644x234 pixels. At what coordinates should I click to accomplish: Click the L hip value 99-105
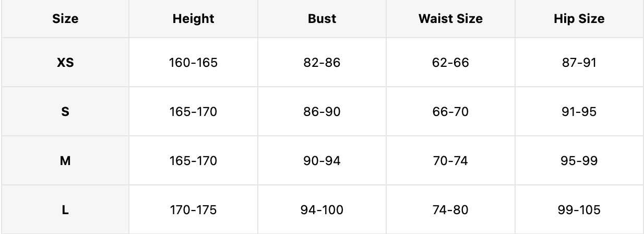[579, 210]
